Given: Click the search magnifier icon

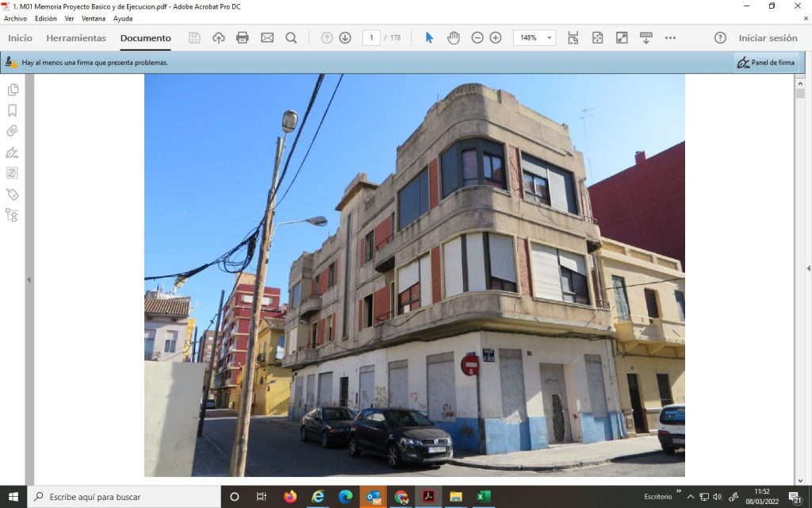Looking at the screenshot, I should [291, 38].
